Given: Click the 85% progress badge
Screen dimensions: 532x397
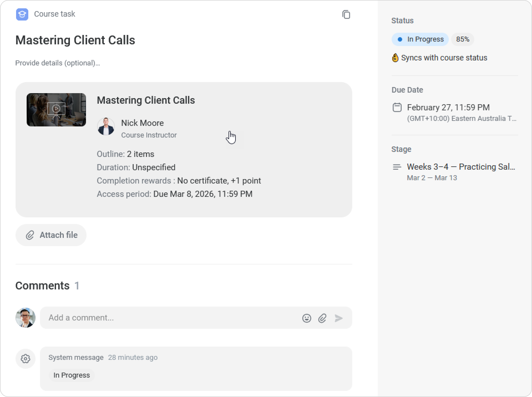Looking at the screenshot, I should 462,39.
